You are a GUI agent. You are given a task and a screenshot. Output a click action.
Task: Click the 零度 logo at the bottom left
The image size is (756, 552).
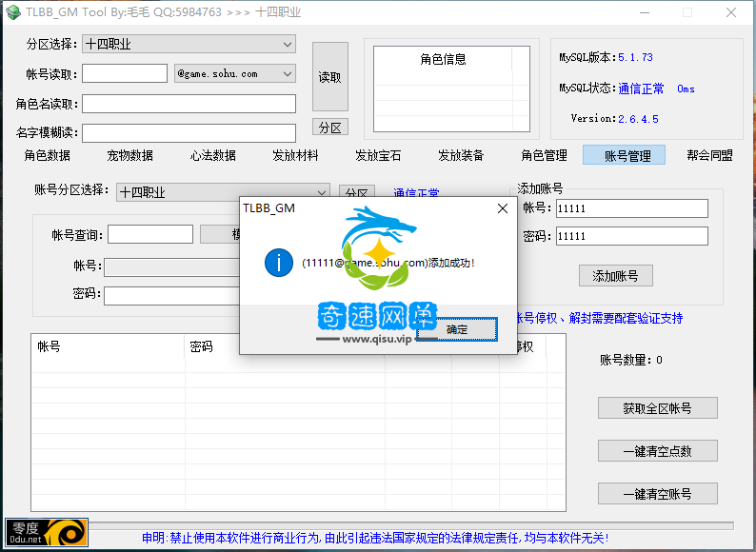click(x=45, y=532)
